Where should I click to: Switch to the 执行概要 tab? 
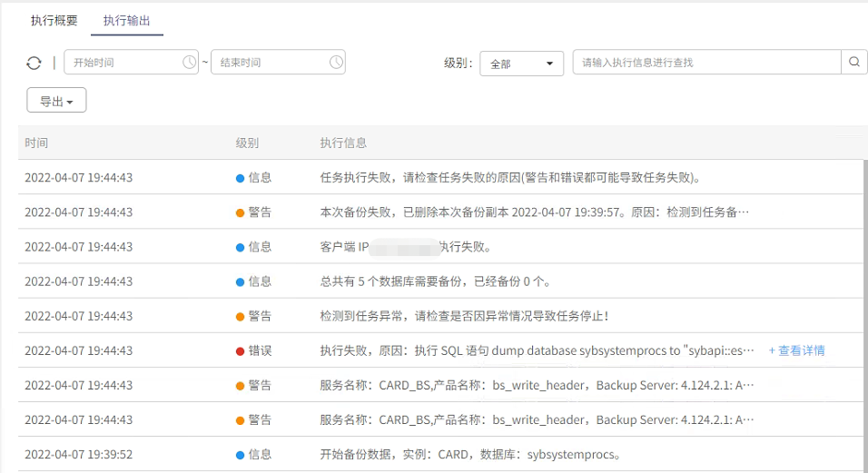pyautogui.click(x=54, y=21)
